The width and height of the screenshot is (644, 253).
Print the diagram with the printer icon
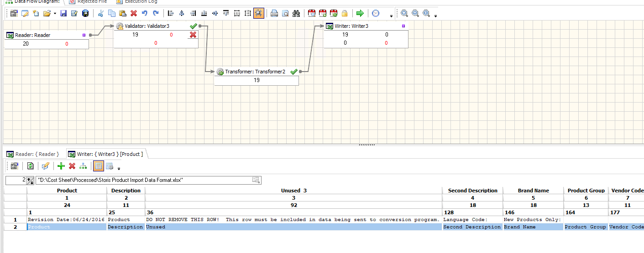click(x=274, y=13)
